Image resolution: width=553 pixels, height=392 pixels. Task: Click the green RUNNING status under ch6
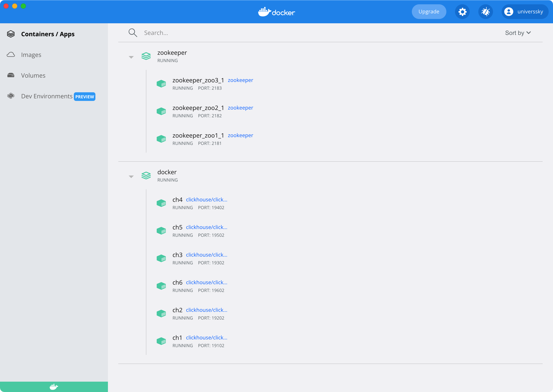point(182,290)
